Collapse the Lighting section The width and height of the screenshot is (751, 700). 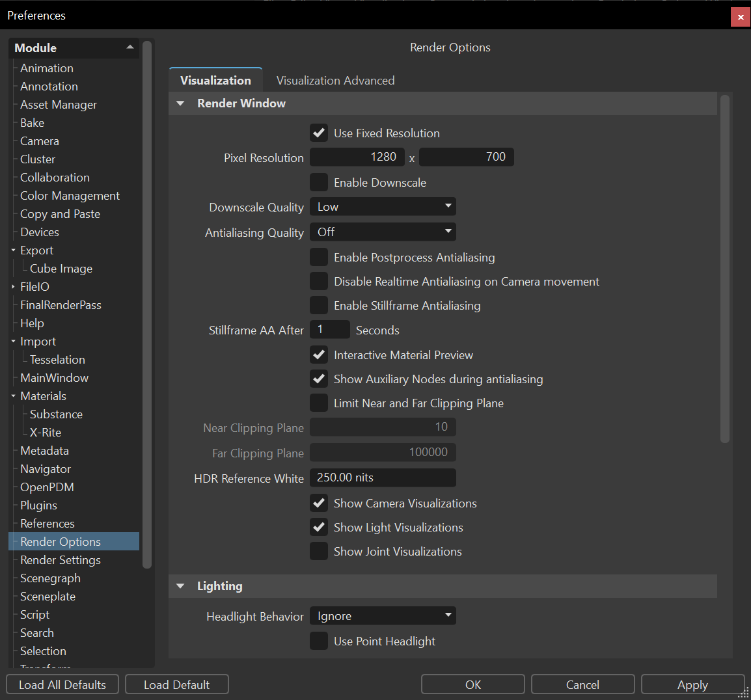(x=180, y=586)
